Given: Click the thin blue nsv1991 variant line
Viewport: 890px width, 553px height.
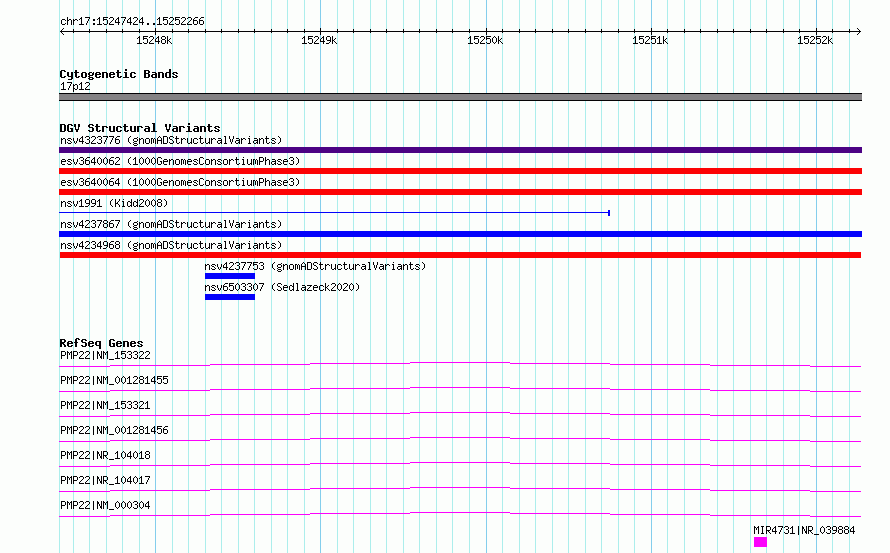Looking at the screenshot, I should (334, 213).
